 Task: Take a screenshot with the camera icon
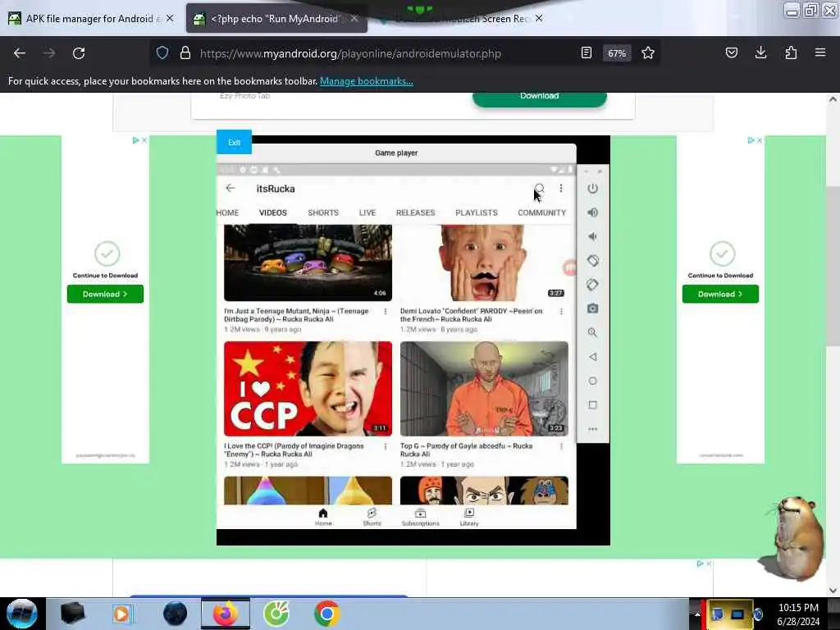[592, 308]
